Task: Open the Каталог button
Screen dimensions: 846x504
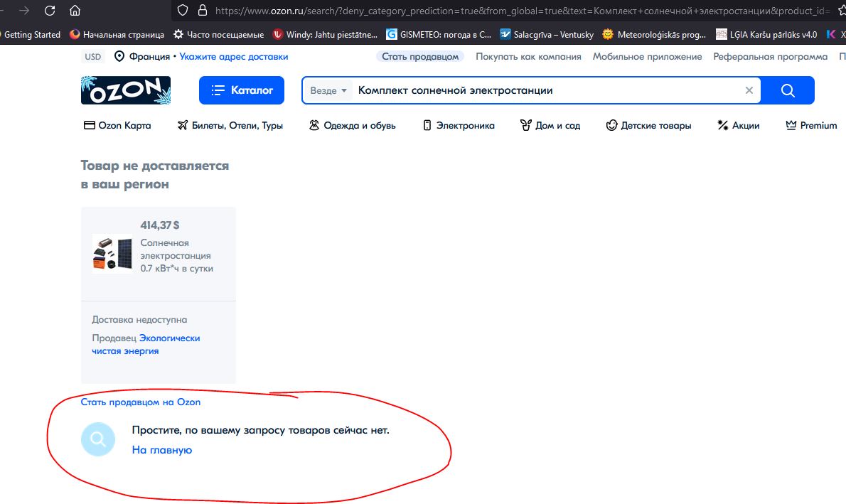Action: click(x=242, y=90)
